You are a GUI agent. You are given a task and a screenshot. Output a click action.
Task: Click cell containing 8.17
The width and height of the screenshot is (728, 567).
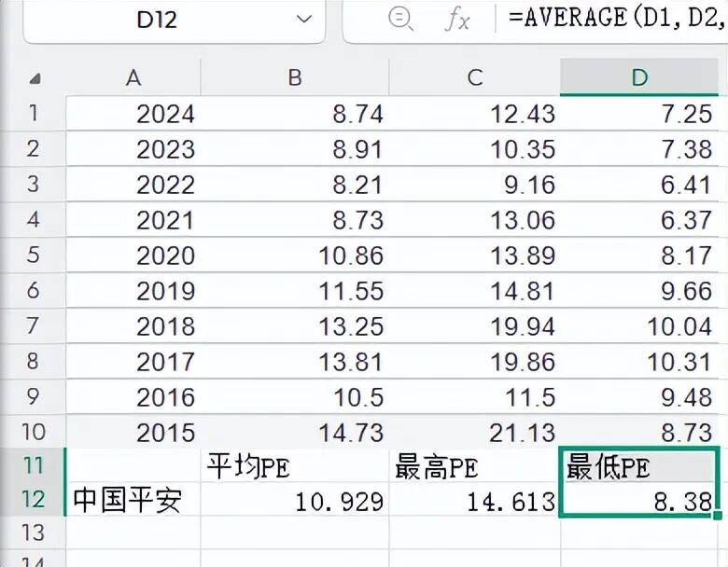click(639, 256)
